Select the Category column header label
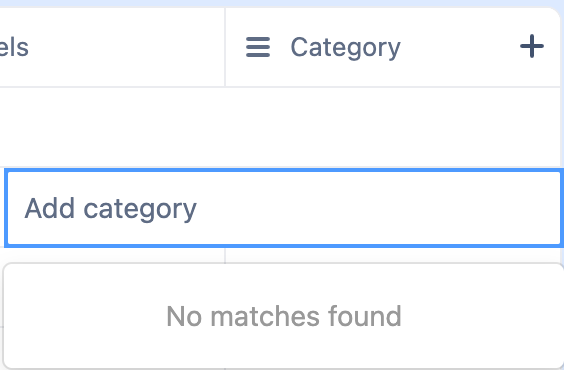This screenshot has height=370, width=564. pyautogui.click(x=345, y=47)
